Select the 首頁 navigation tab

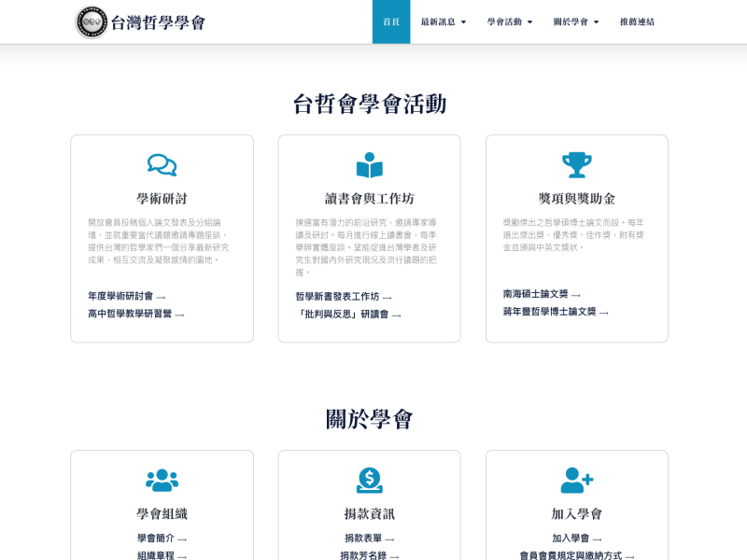390,22
